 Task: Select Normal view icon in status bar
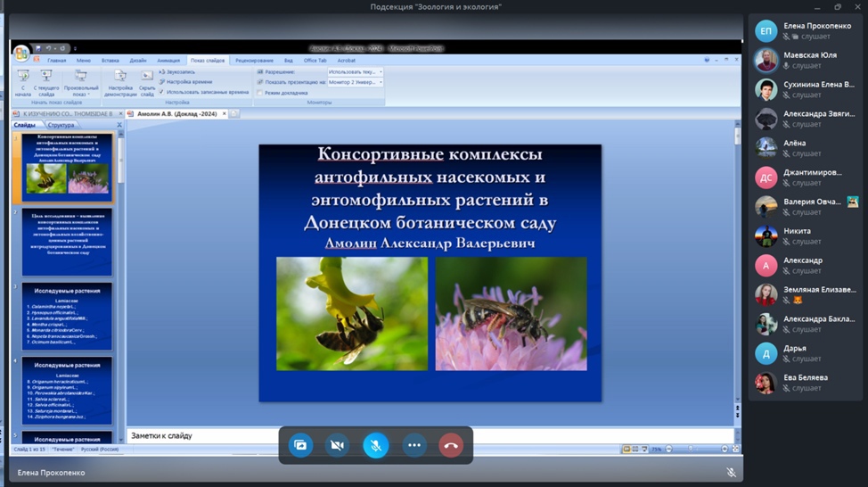pyautogui.click(x=626, y=450)
